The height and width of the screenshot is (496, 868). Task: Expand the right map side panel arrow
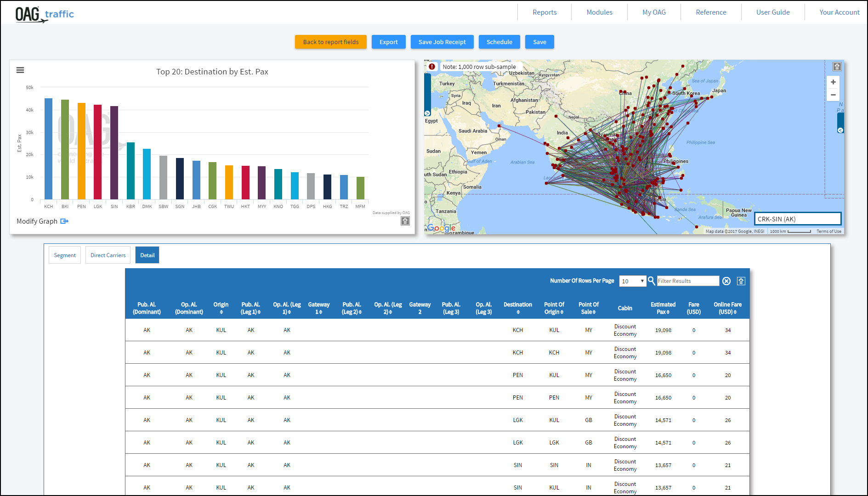pyautogui.click(x=840, y=130)
